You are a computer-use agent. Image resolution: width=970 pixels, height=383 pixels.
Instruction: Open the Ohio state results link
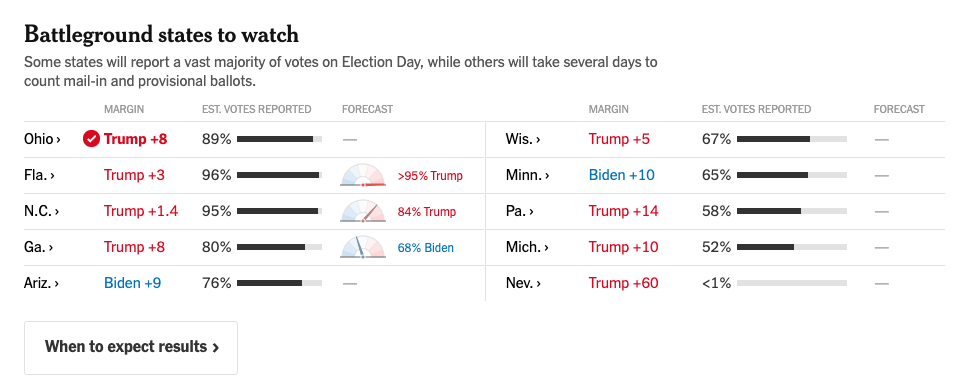point(42,139)
